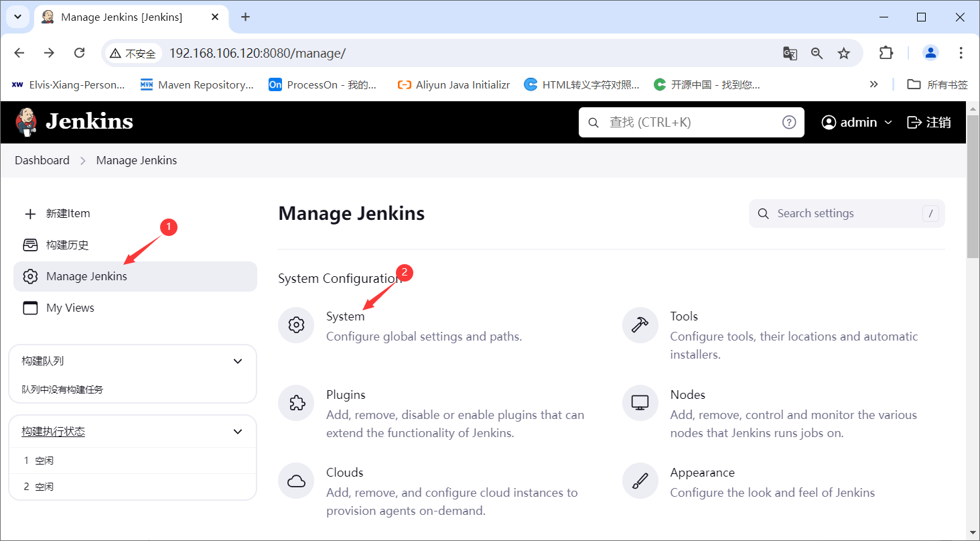Click executor 1 空闲 row
Viewport: 980px width, 541px height.
(x=133, y=461)
